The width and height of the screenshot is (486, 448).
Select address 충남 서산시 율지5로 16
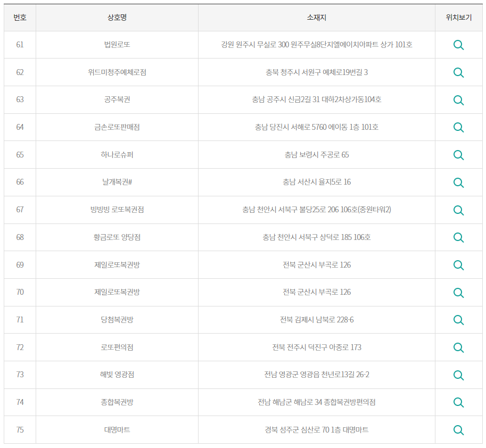(x=317, y=182)
